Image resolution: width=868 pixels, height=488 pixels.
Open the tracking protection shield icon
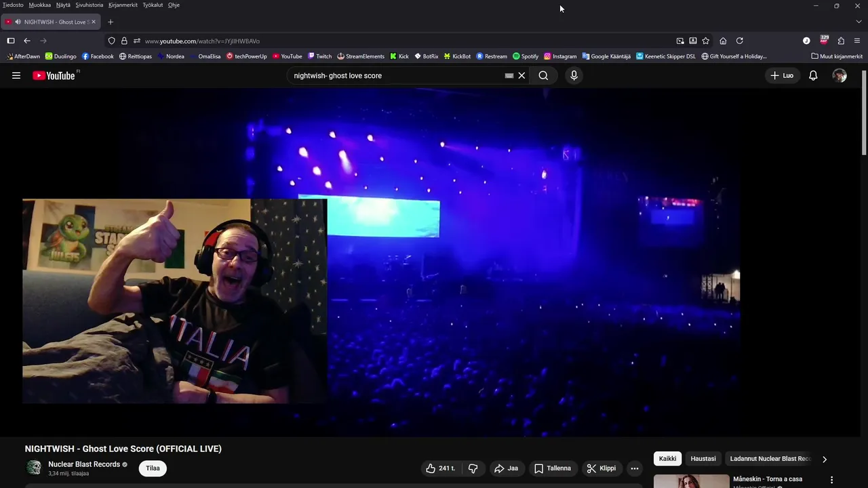[x=112, y=41]
